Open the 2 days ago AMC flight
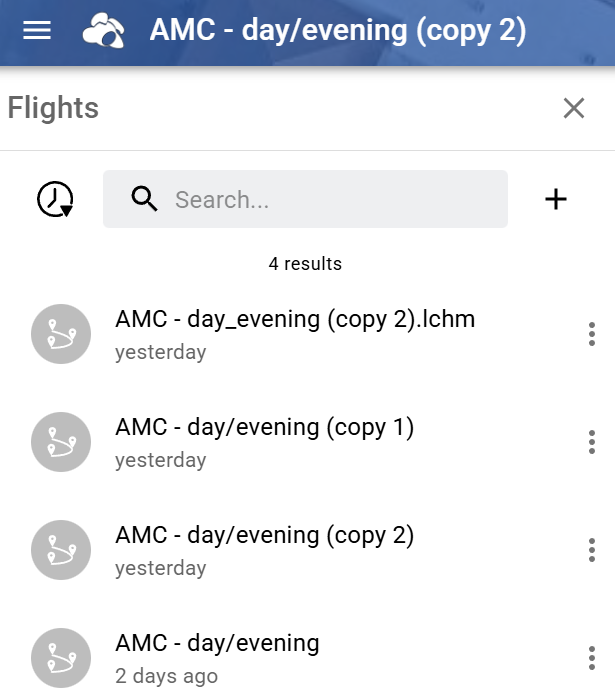This screenshot has height=698, width=615. (x=218, y=644)
